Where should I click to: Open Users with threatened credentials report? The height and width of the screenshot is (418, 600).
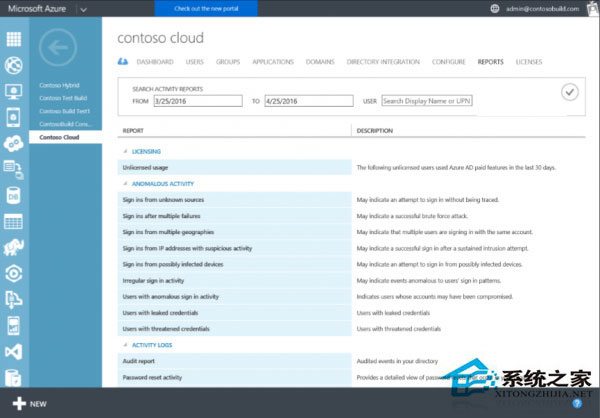pyautogui.click(x=234, y=329)
